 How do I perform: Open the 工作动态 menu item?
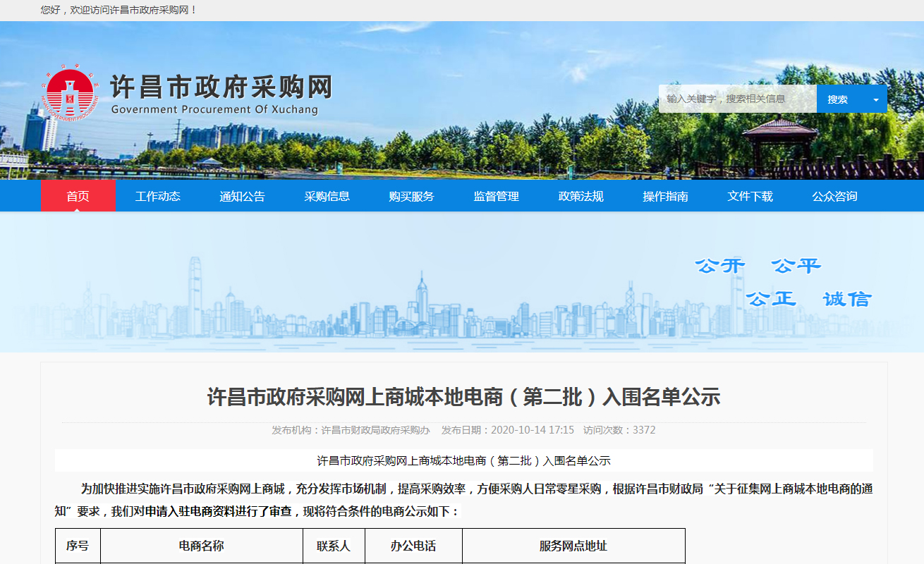(x=158, y=197)
